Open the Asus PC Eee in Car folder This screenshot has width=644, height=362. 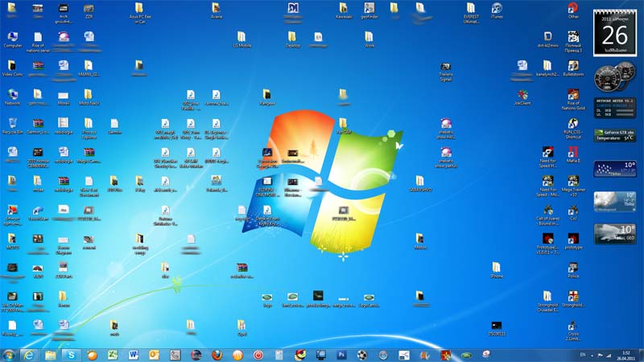[x=139, y=13]
